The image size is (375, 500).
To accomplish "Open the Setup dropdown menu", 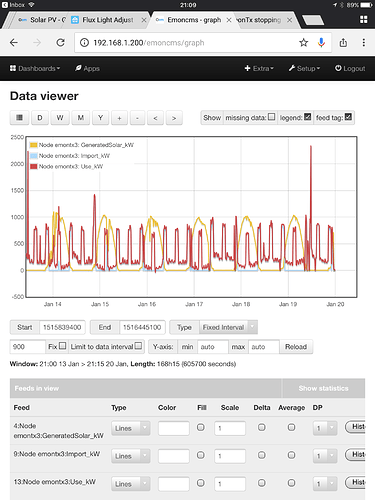I will (304, 68).
